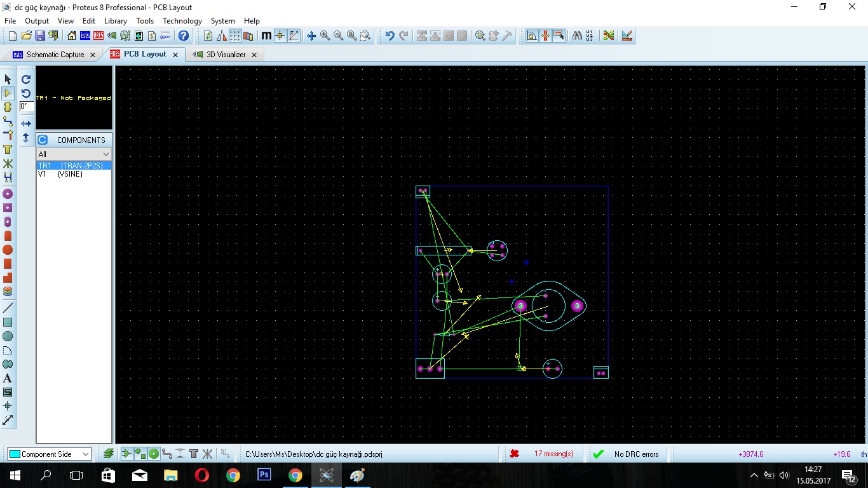The image size is (868, 488).
Task: Open the Auto-router toolbar icon
Action: pyautogui.click(x=609, y=36)
